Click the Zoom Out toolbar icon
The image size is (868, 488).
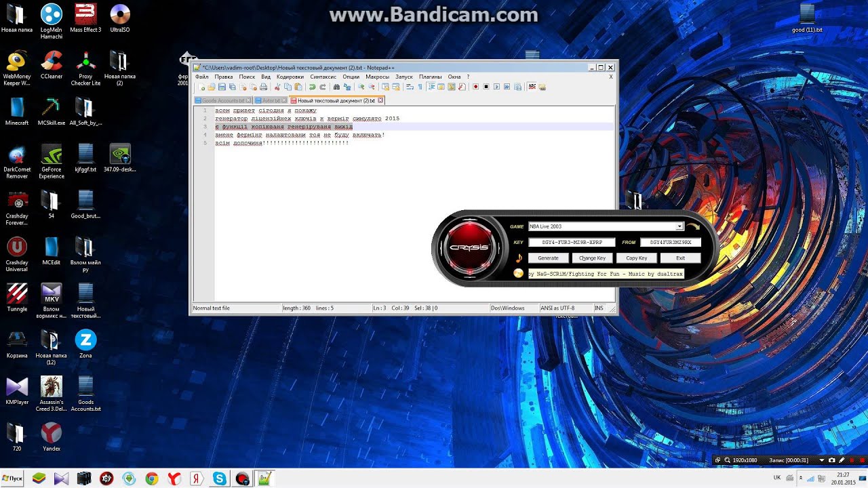click(x=372, y=87)
